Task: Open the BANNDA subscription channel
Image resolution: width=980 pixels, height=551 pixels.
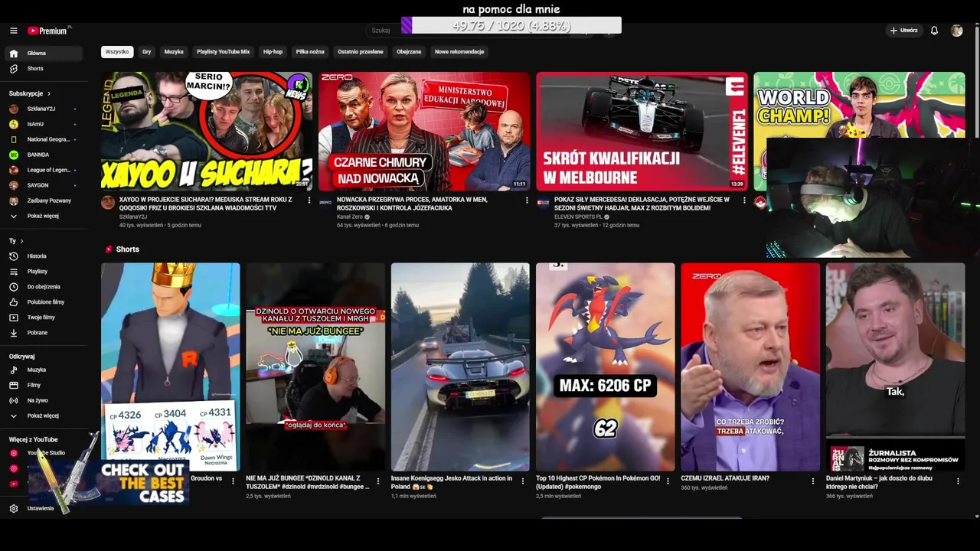Action: pos(44,155)
